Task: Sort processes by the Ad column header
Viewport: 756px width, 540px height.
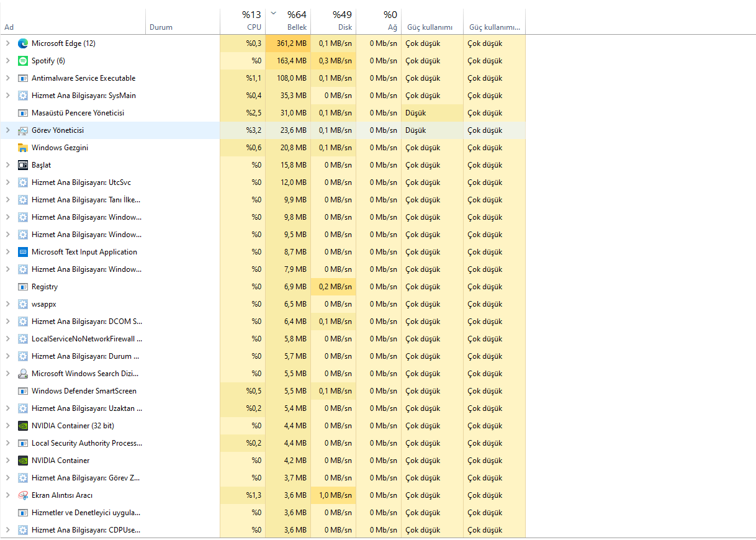Action: click(73, 21)
